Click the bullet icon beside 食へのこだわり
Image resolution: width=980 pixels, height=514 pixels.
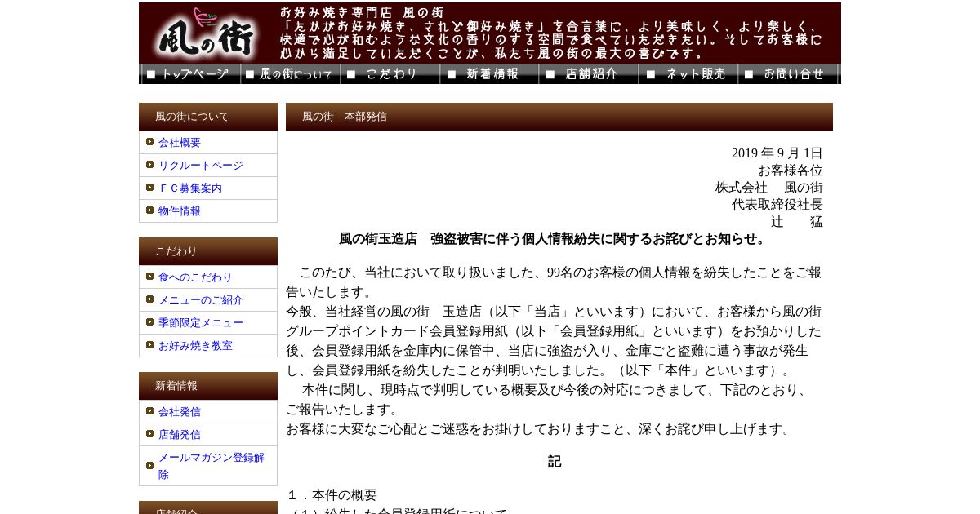coord(150,277)
